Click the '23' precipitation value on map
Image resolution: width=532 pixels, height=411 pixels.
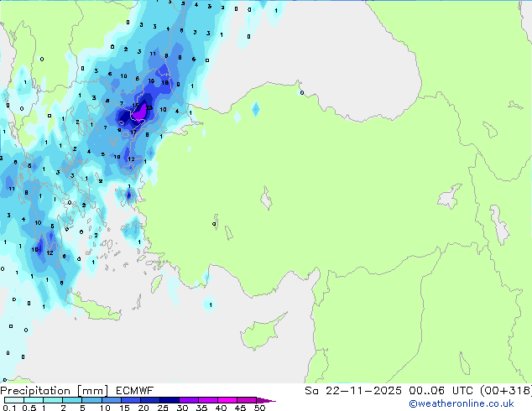(x=149, y=108)
